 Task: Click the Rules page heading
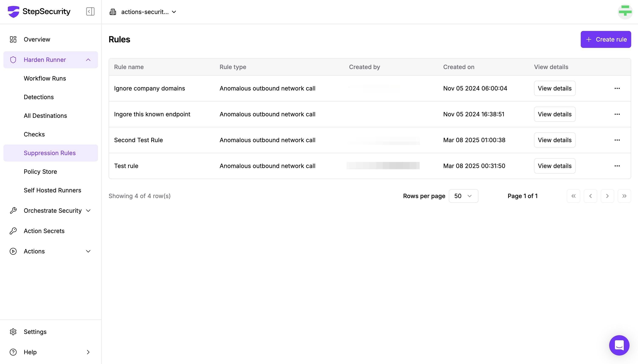119,39
